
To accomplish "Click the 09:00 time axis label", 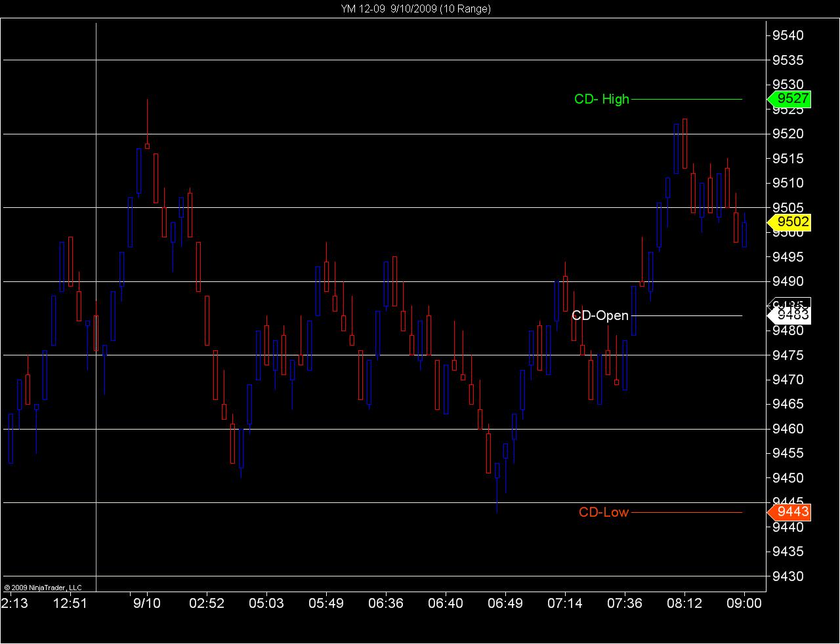I will 744,603.
